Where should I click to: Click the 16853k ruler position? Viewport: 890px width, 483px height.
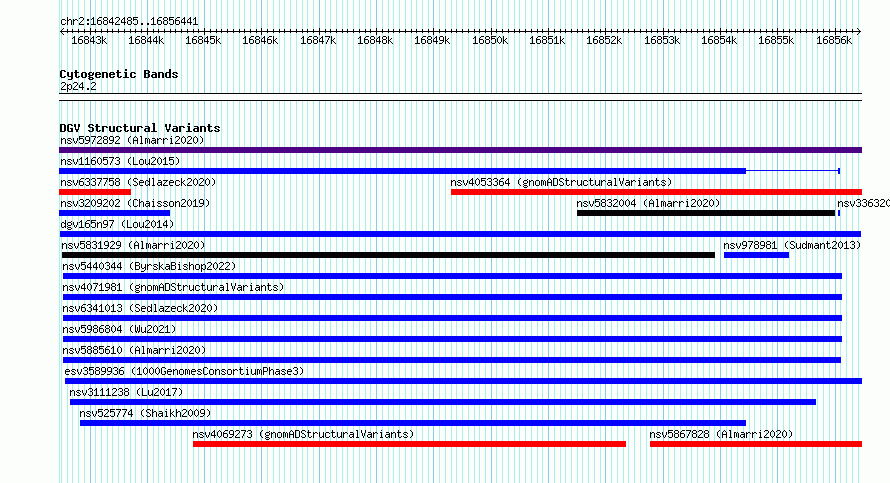(662, 40)
